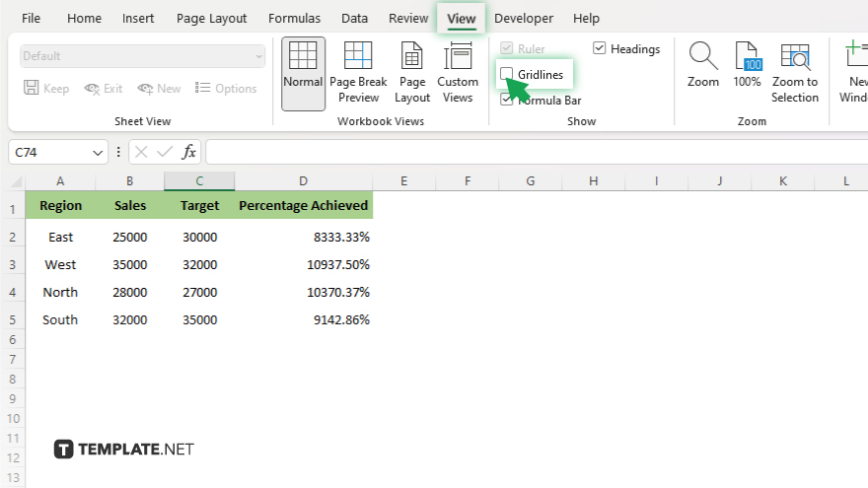The width and height of the screenshot is (868, 488).
Task: Click Zoom to Selection
Action: click(795, 74)
